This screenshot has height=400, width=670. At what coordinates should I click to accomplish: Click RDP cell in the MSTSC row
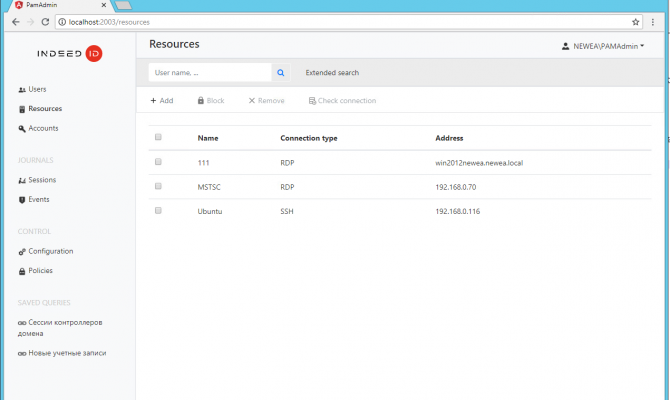click(287, 187)
